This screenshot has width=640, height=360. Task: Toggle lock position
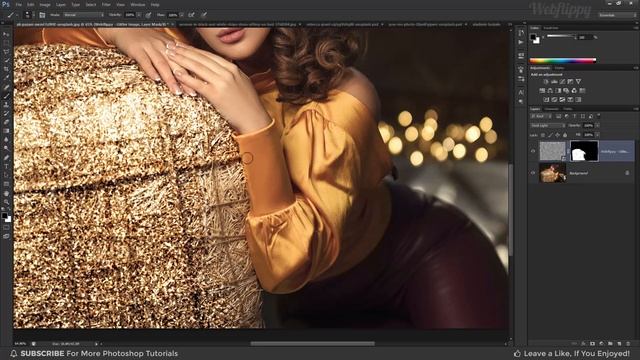(x=558, y=135)
